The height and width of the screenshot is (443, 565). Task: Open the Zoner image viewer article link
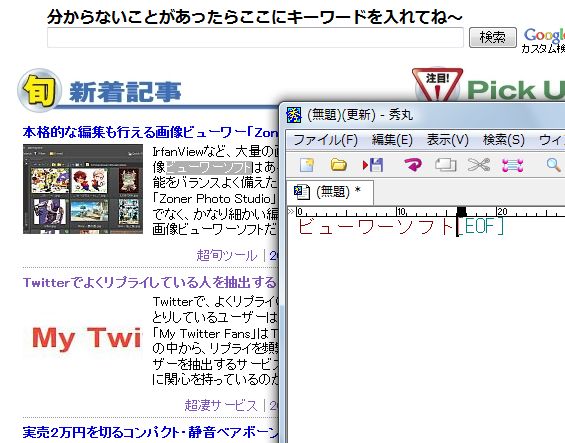tap(151, 133)
